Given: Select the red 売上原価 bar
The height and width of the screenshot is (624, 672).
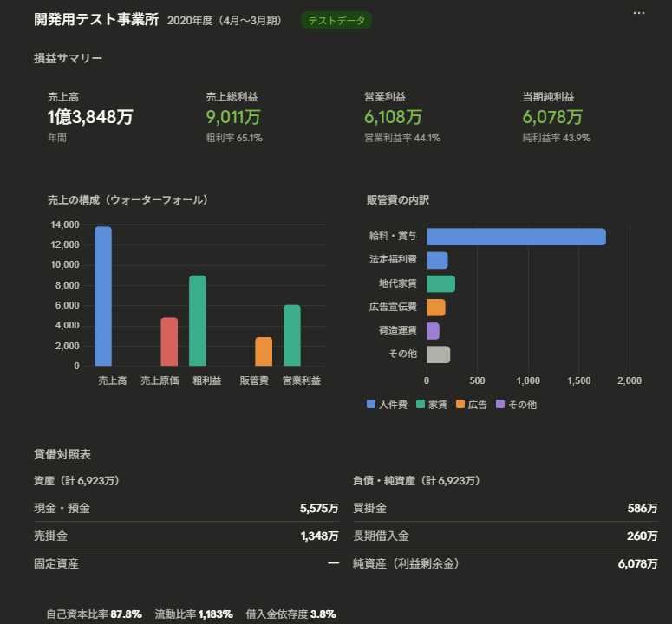Looking at the screenshot, I should [169, 341].
